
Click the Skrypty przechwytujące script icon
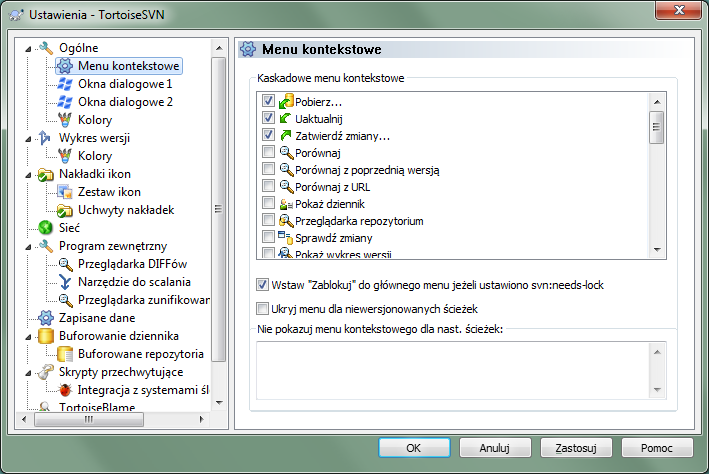(46, 372)
